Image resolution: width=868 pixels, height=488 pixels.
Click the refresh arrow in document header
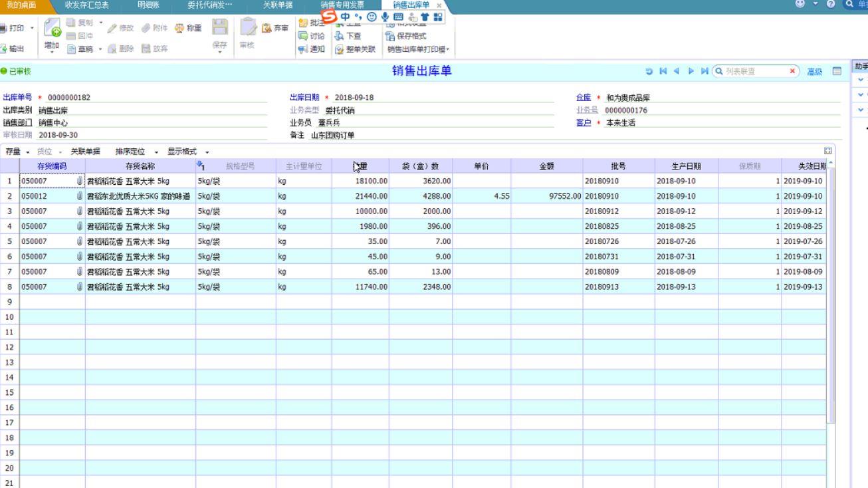tap(649, 71)
